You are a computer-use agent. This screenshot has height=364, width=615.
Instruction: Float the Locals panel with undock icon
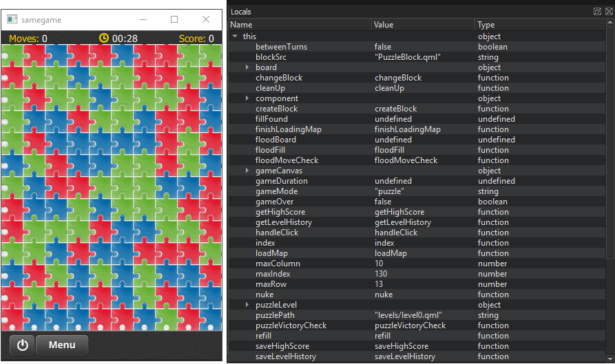[x=597, y=11]
